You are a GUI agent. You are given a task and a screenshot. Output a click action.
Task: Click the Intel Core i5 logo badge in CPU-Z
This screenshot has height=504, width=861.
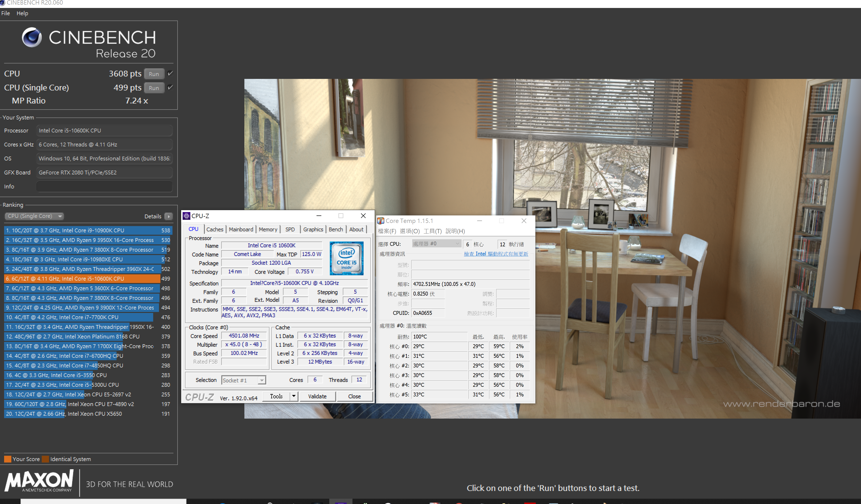pos(346,258)
